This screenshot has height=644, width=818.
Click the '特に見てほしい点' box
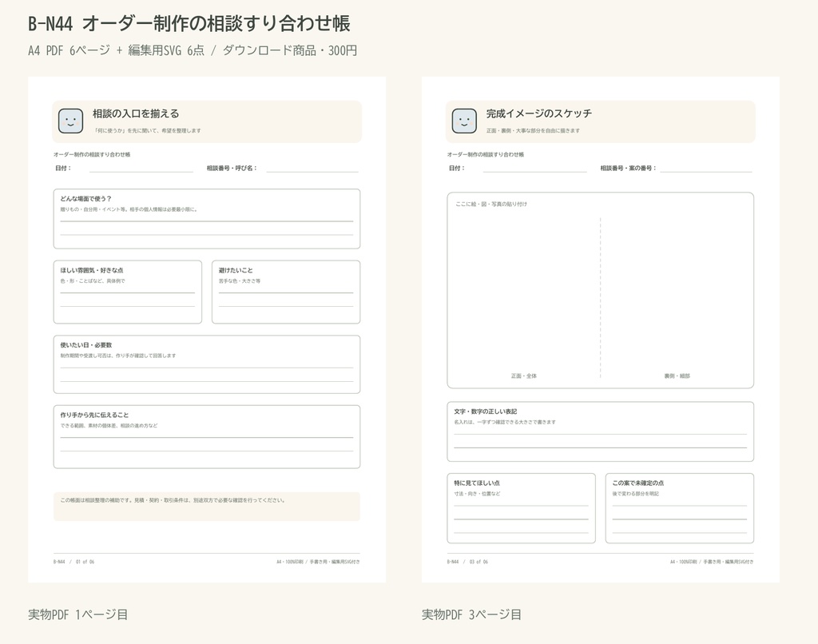[521, 508]
